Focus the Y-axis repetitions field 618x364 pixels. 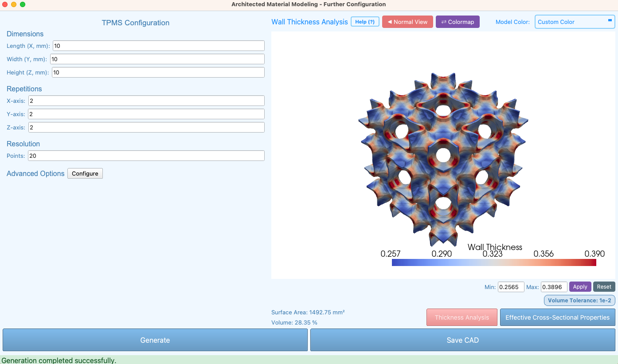[146, 114]
